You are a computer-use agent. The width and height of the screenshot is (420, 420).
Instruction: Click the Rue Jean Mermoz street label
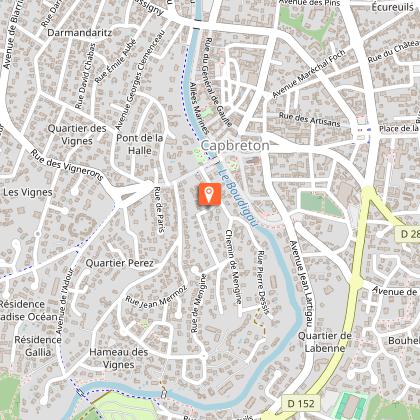156,298
